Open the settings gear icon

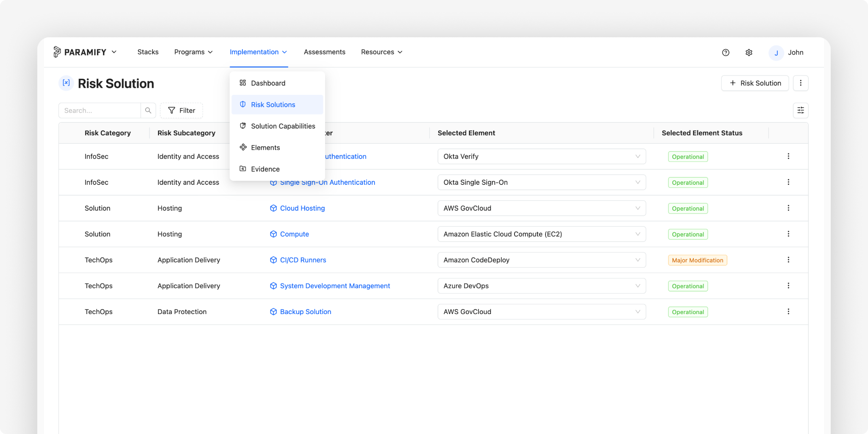pos(749,53)
